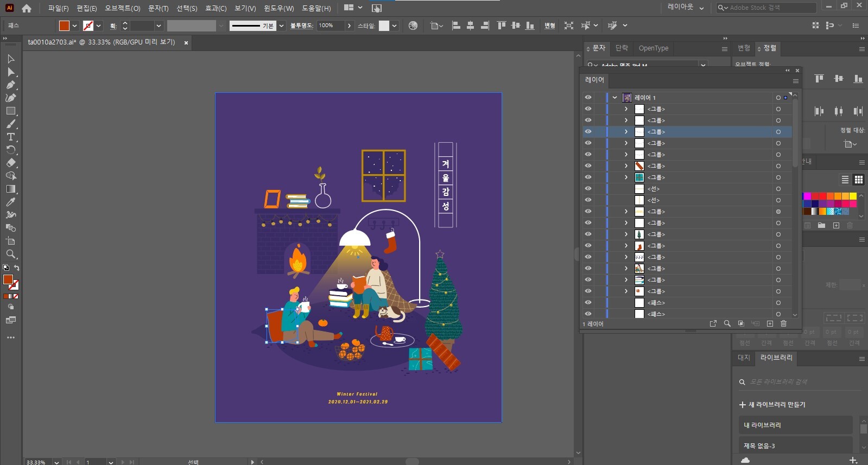Image resolution: width=868 pixels, height=465 pixels.
Task: Click 새 라이브러리 만들기 button
Action: click(772, 405)
